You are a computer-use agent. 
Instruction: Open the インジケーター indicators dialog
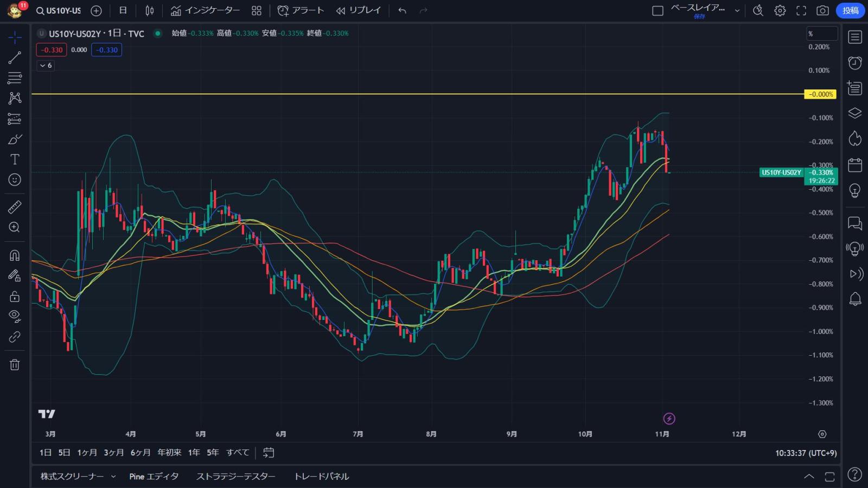click(205, 10)
